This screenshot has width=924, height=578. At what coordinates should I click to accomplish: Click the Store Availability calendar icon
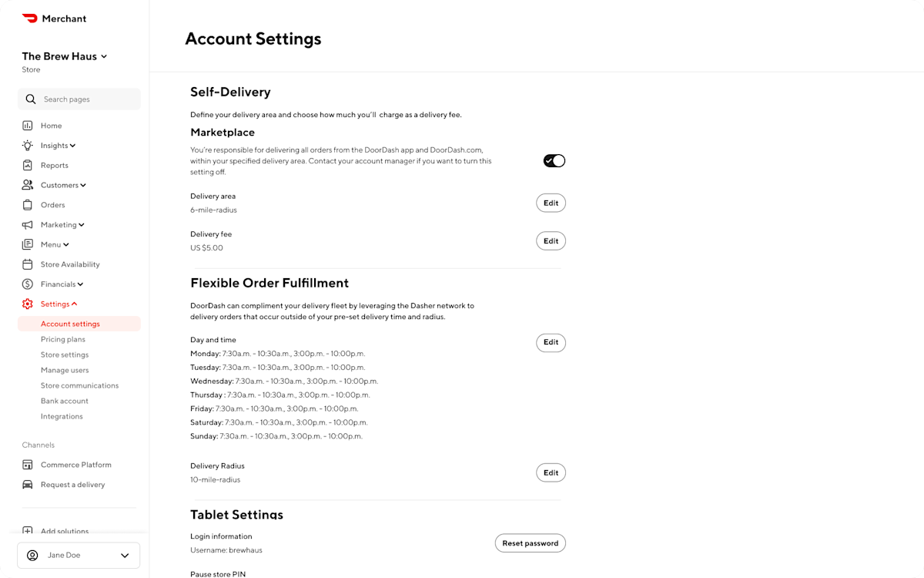pyautogui.click(x=28, y=264)
